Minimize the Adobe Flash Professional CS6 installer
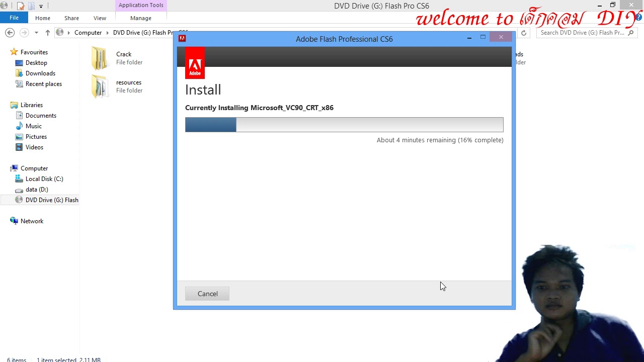644x362 pixels. pyautogui.click(x=469, y=38)
